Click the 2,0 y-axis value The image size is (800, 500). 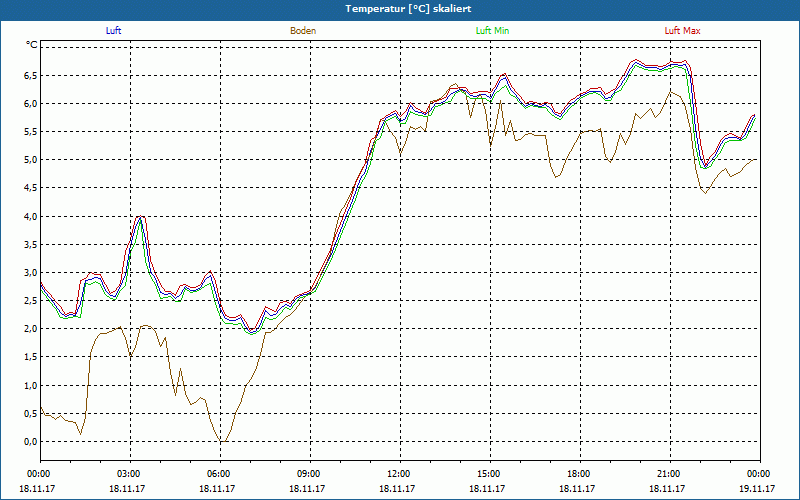click(31, 329)
